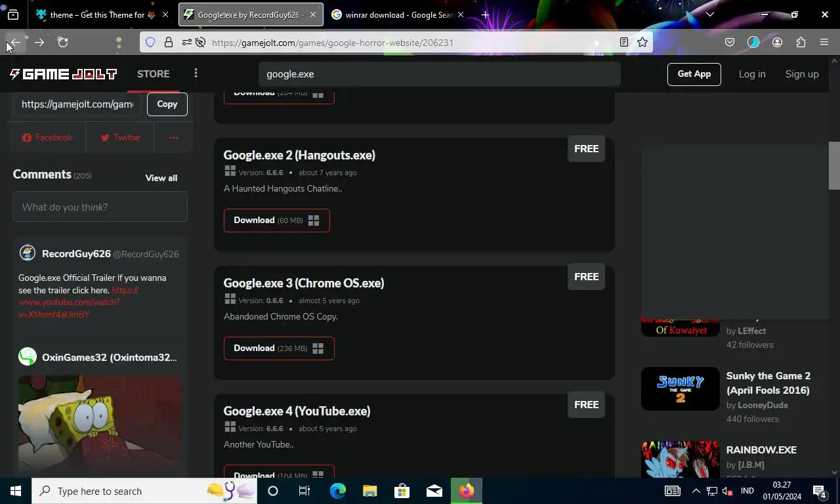Click the What do you think? comment box
840x504 pixels.
click(100, 207)
